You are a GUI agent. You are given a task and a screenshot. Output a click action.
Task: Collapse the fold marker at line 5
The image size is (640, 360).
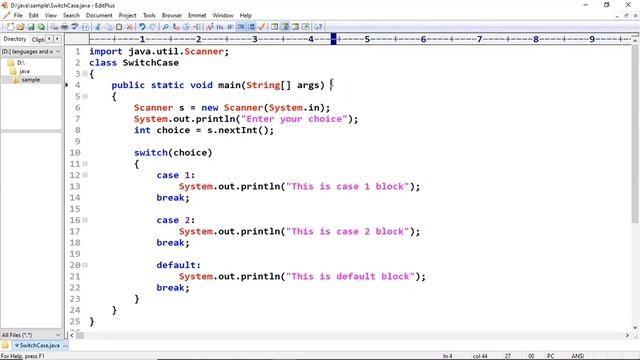click(85, 96)
